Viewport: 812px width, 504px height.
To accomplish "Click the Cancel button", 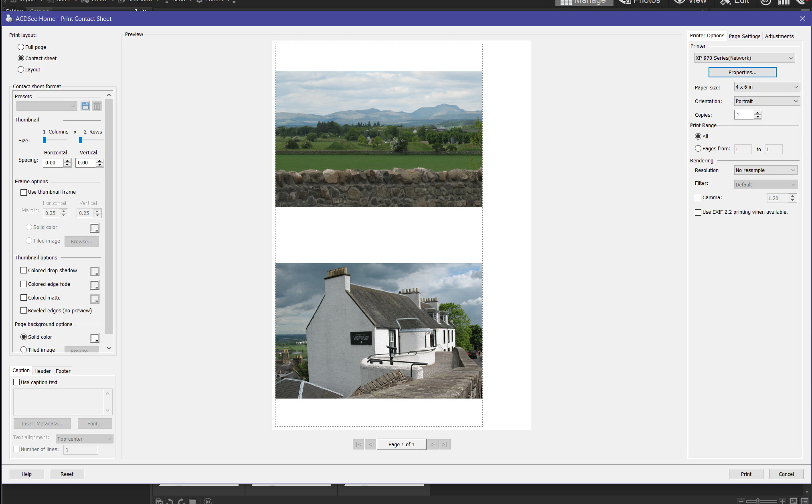I will [786, 474].
